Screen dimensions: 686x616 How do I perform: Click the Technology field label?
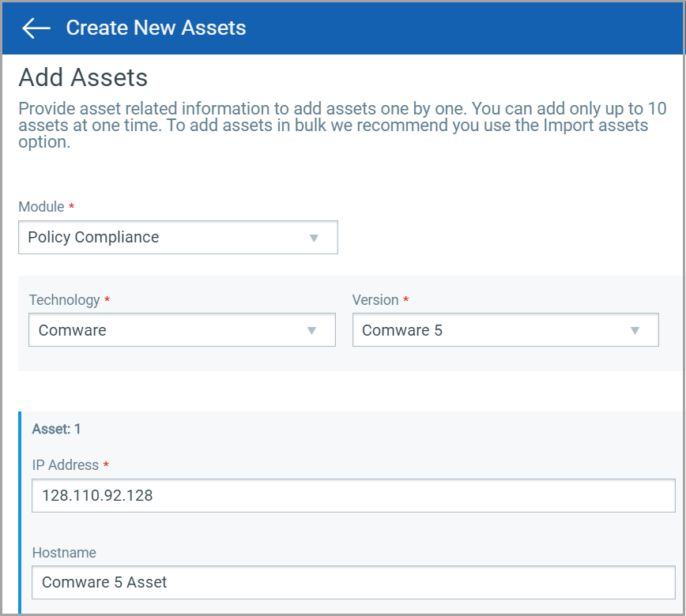click(64, 300)
